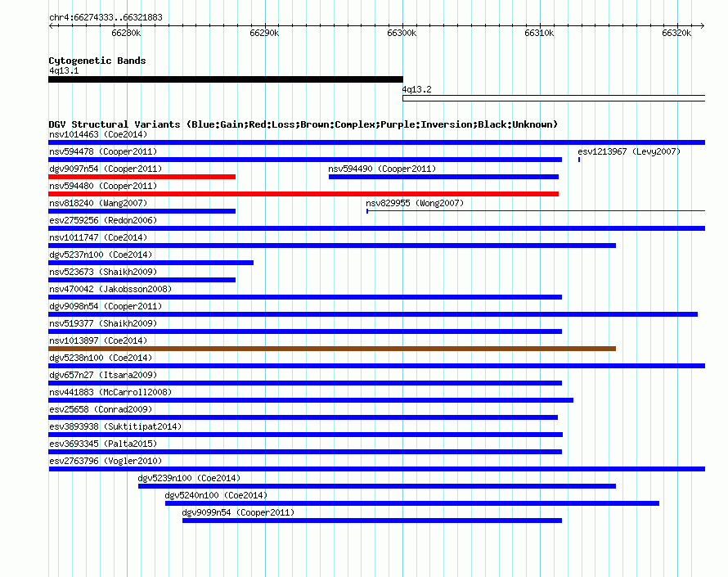Open nsv1011747 (Coe2014) label
The height and width of the screenshot is (577, 728).
98,238
